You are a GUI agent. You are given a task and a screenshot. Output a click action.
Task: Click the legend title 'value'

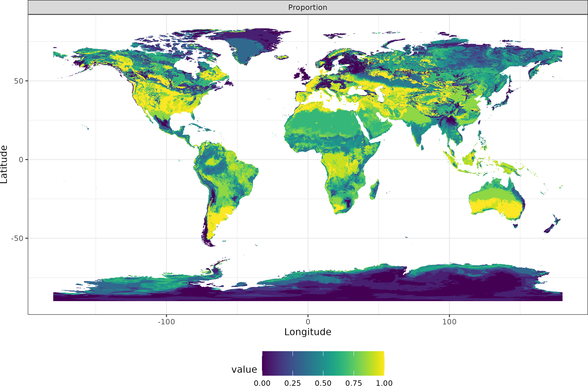tap(244, 370)
